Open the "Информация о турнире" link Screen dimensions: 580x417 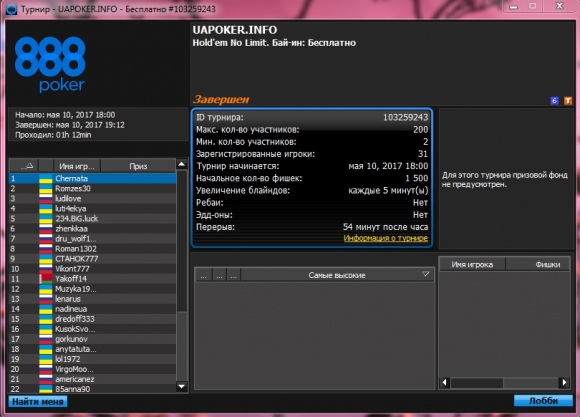386,238
